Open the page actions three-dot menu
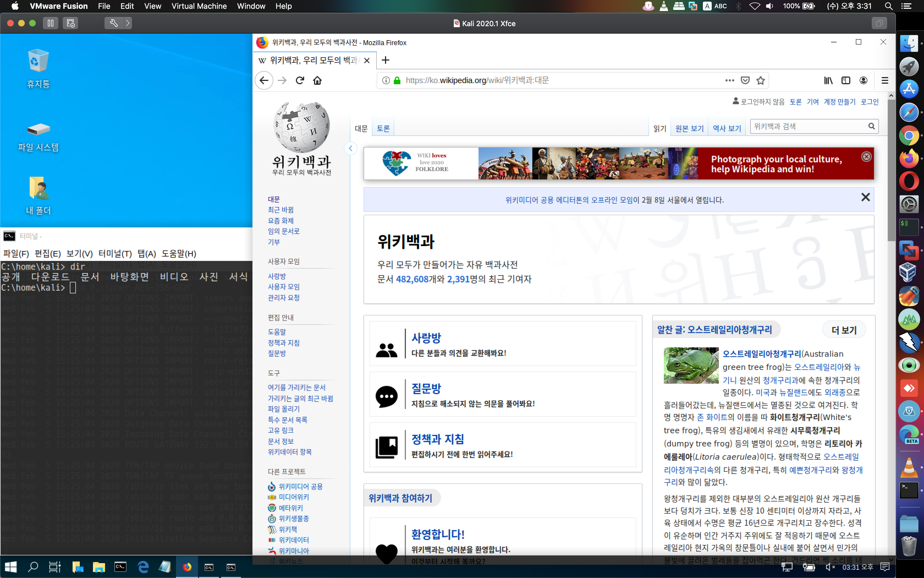 729,80
